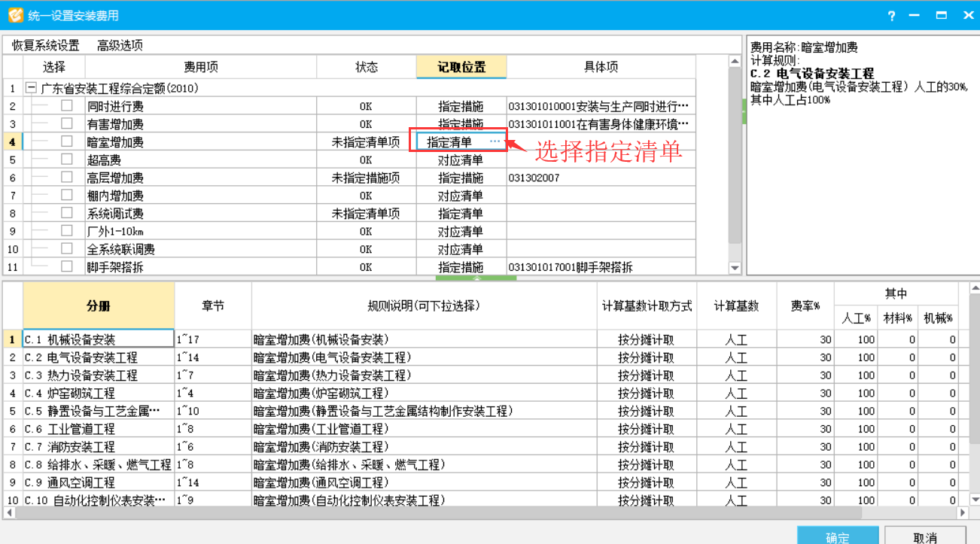This screenshot has height=544, width=980.
Task: Select 031302007 cell in 高层增加费 row
Action: (x=601, y=178)
